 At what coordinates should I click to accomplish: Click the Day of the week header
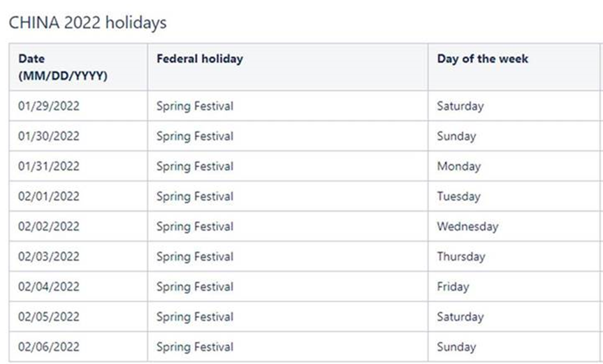tap(483, 59)
